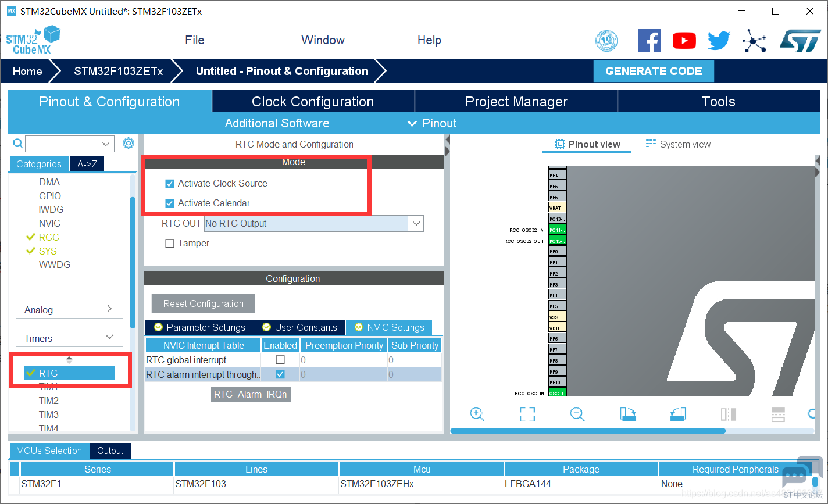Click the pinout view horizontal scrollbar

point(588,431)
